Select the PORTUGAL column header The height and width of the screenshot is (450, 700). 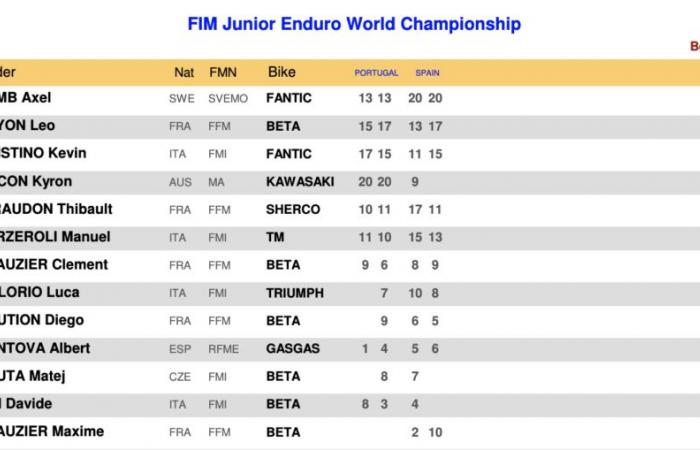tap(376, 73)
